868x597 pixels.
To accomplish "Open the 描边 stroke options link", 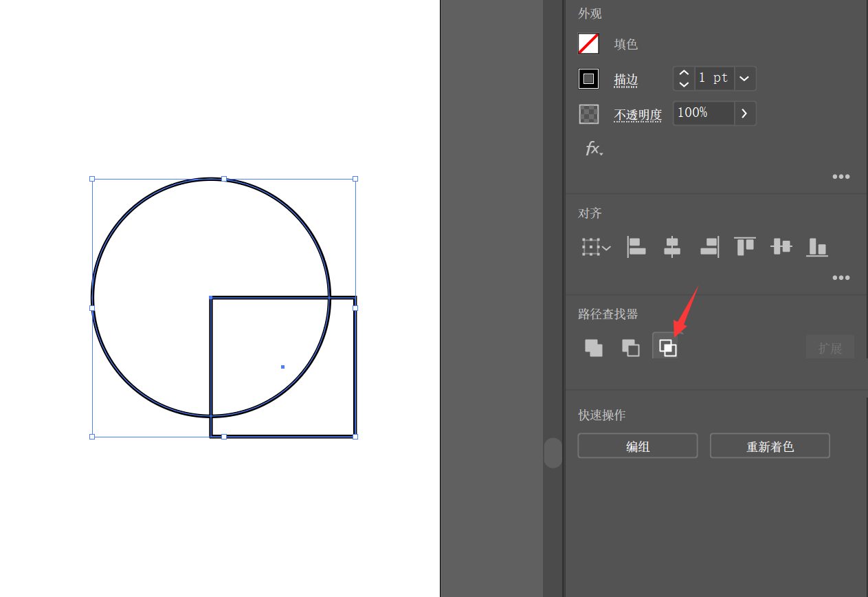I will 626,80.
